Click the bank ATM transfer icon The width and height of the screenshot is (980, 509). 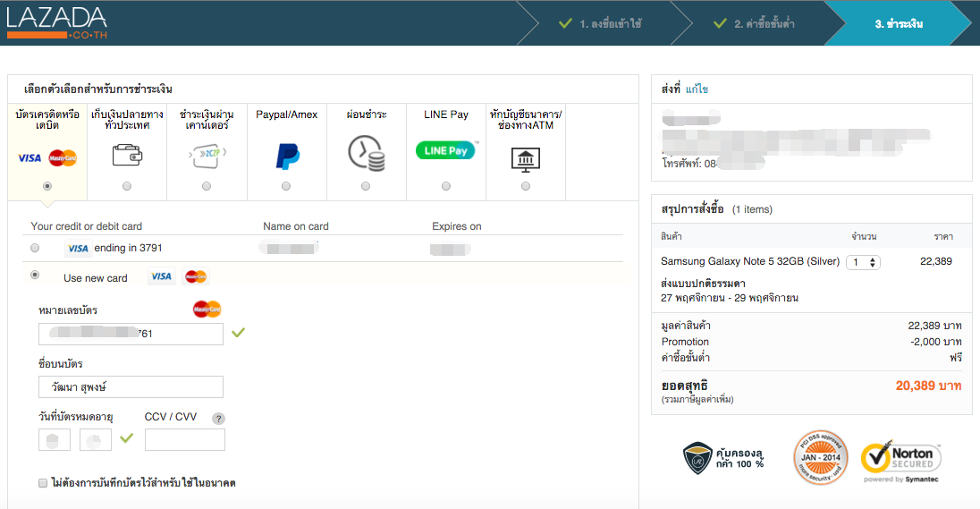point(525,157)
